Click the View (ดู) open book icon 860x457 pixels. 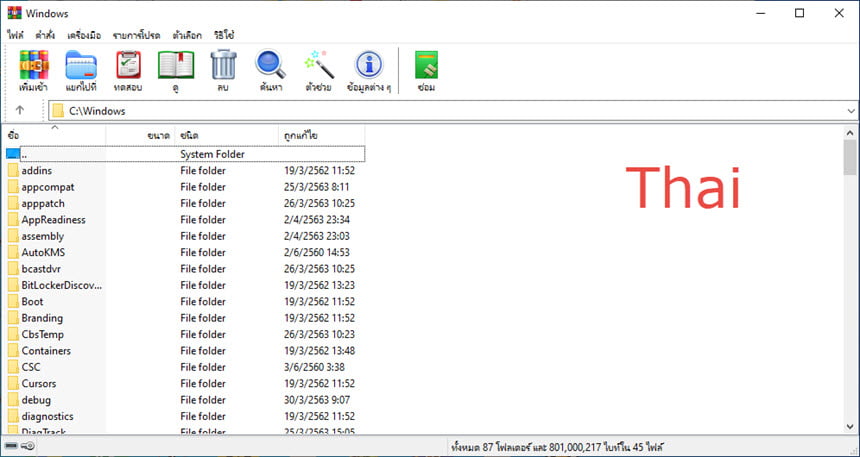click(176, 65)
